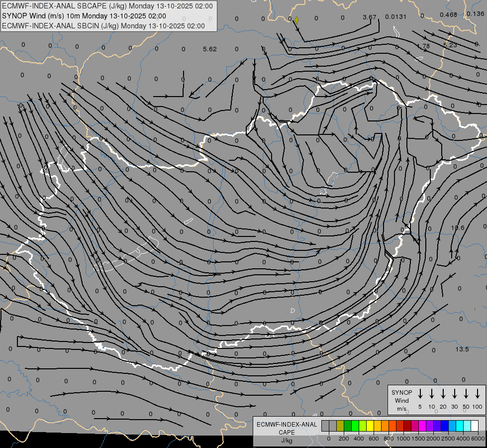Click the 100 label in wind legend
The width and height of the screenshot is (487, 448).
click(478, 407)
